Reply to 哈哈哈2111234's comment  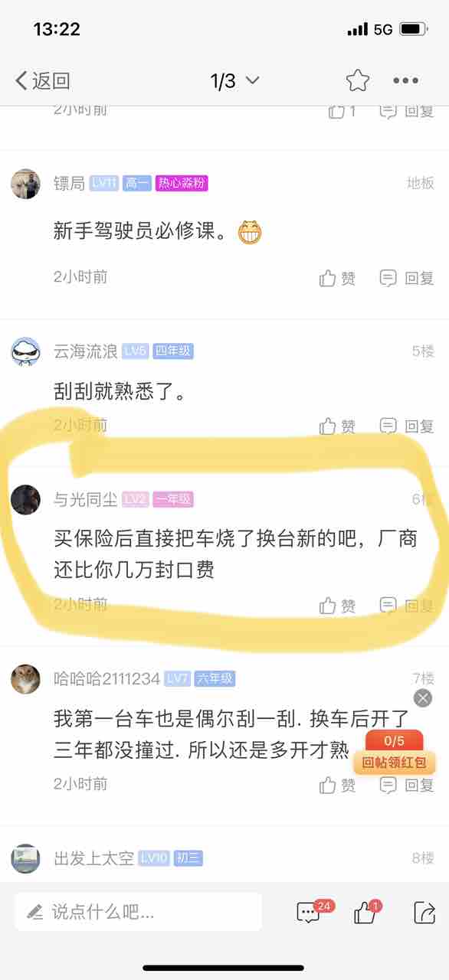coord(407,785)
